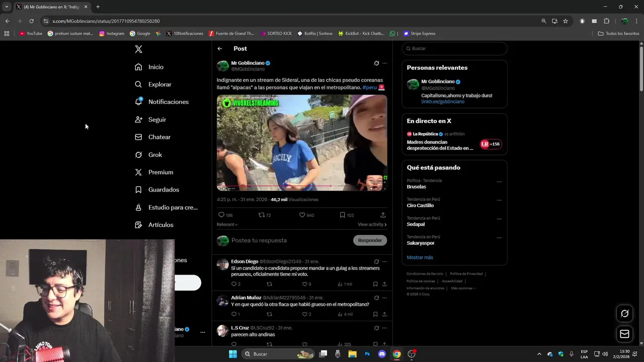Open Guardados bookmarks in the sidebar

pyautogui.click(x=157, y=190)
